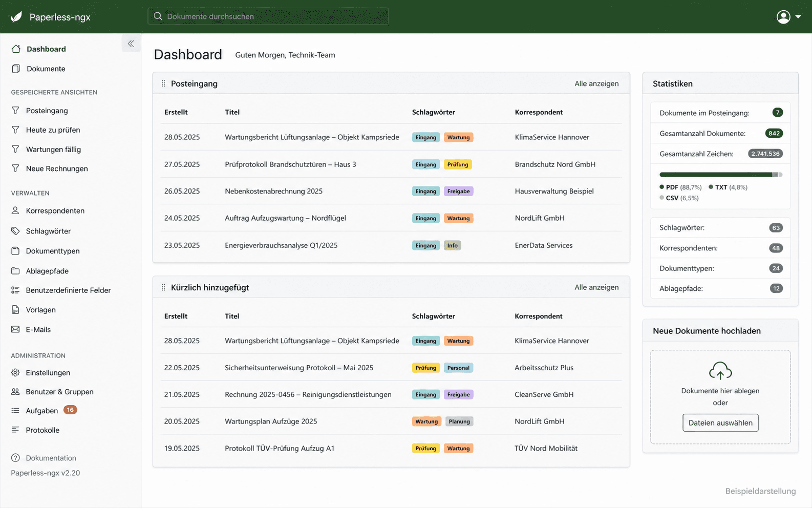This screenshot has height=508, width=812.
Task: Click the Dokumentation question mark icon
Action: [x=15, y=458]
